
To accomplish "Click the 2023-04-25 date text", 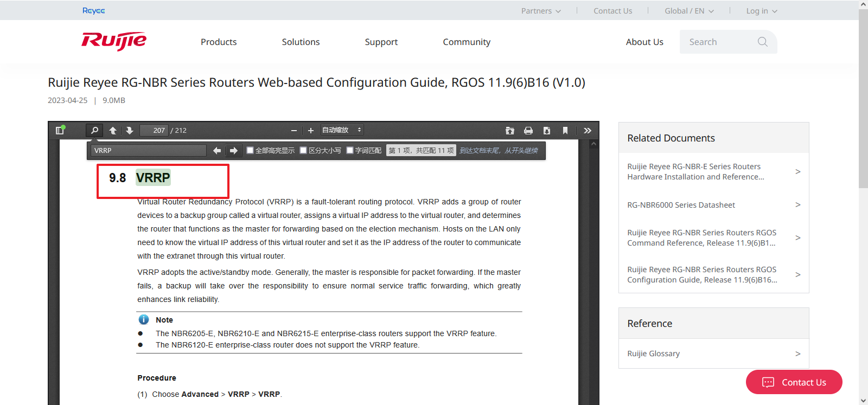I will (x=67, y=100).
